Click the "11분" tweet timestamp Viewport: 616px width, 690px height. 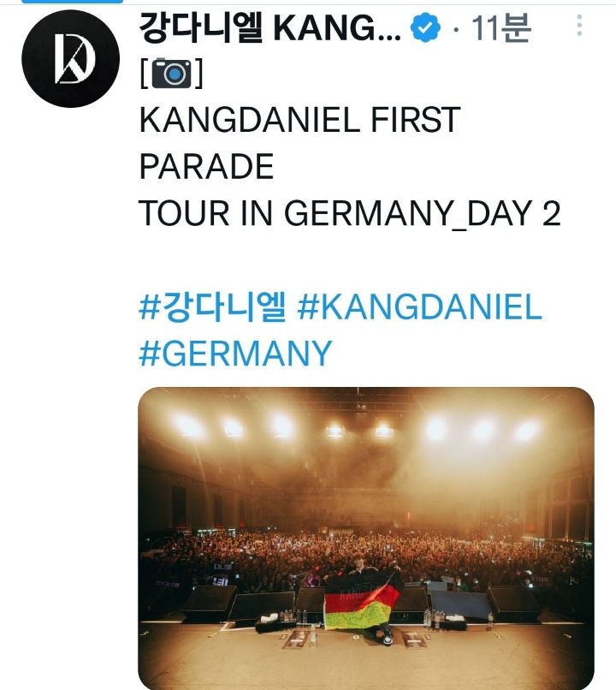[x=500, y=29]
